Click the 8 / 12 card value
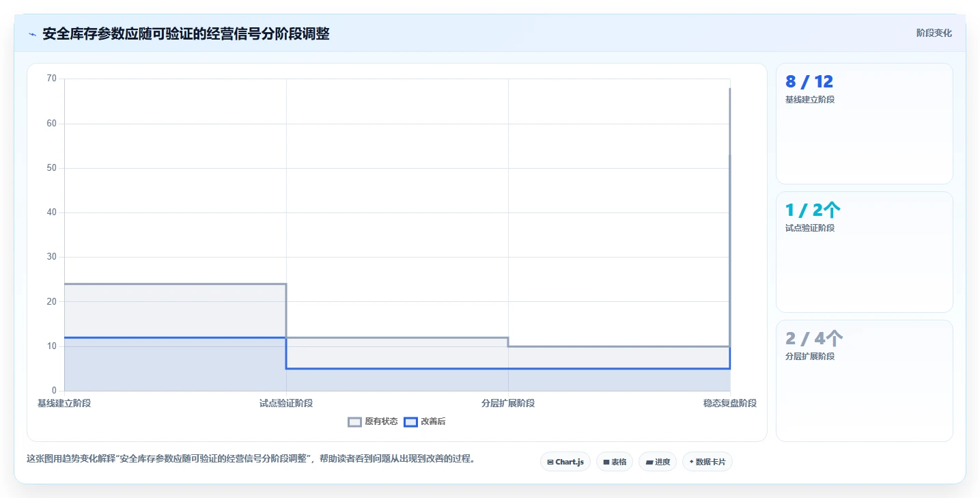The width and height of the screenshot is (980, 498). click(x=809, y=82)
